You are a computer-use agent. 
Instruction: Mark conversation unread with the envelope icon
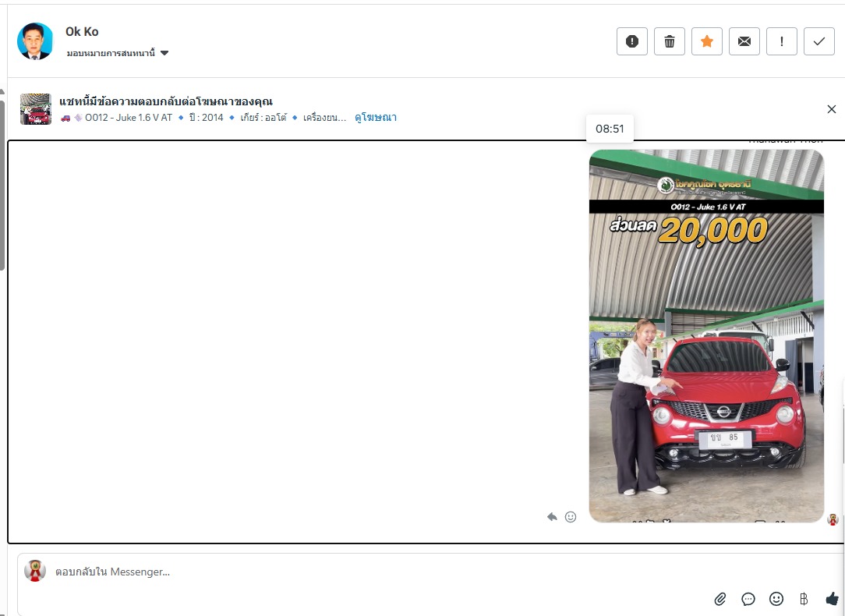coord(744,41)
